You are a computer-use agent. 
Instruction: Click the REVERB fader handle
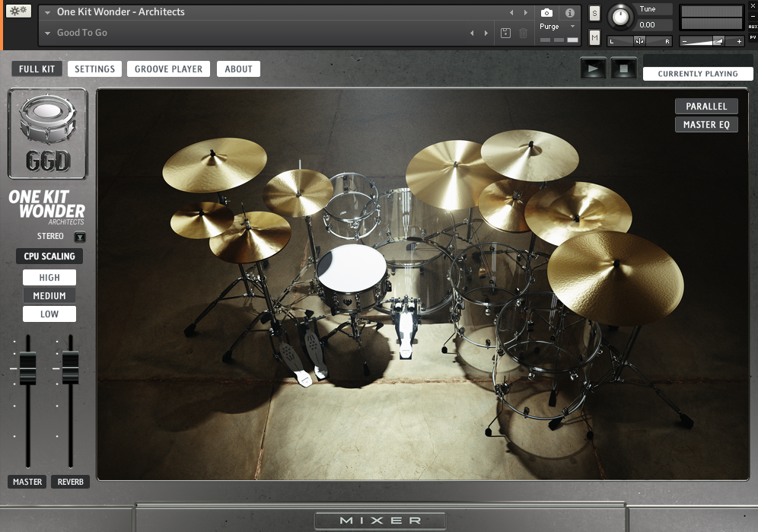(70, 368)
